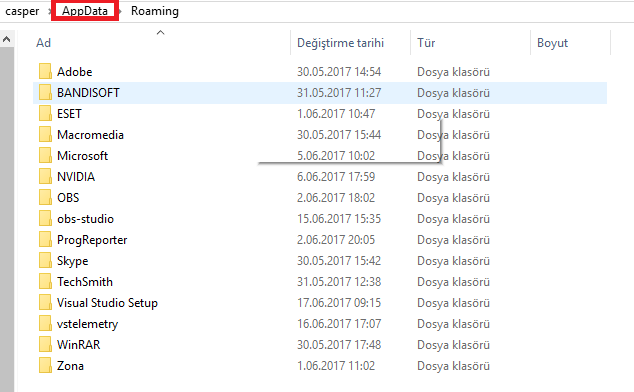Screen dimensions: 634x392
Task: Click the NVIDIA folder icon
Action: point(45,177)
